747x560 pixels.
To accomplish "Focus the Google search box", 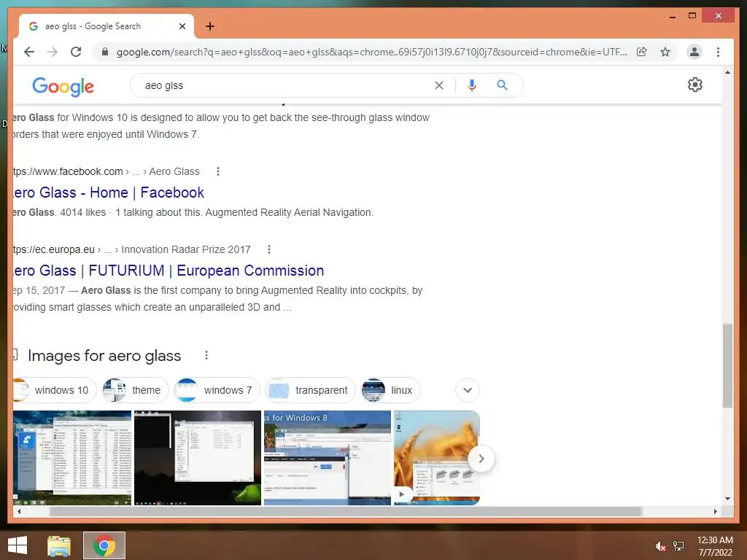I will pyautogui.click(x=286, y=85).
